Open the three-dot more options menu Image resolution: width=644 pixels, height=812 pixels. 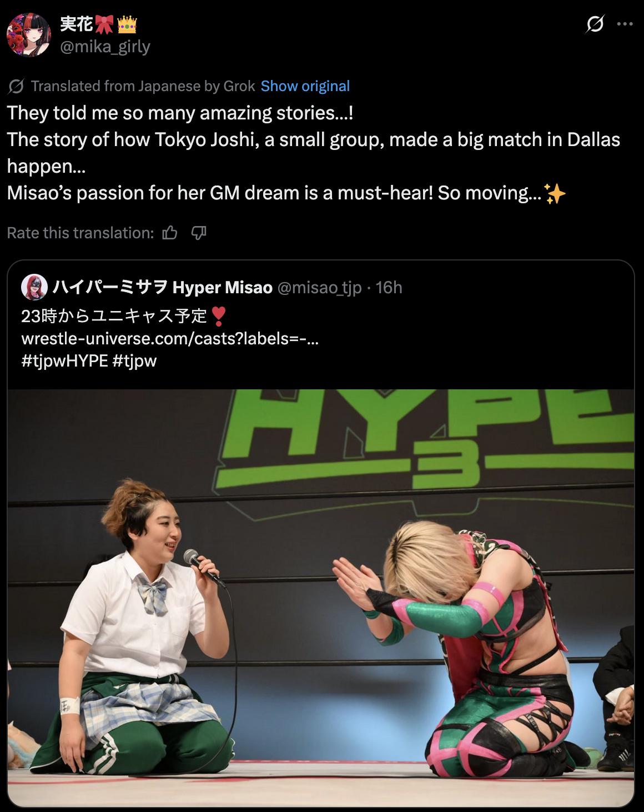[x=625, y=24]
